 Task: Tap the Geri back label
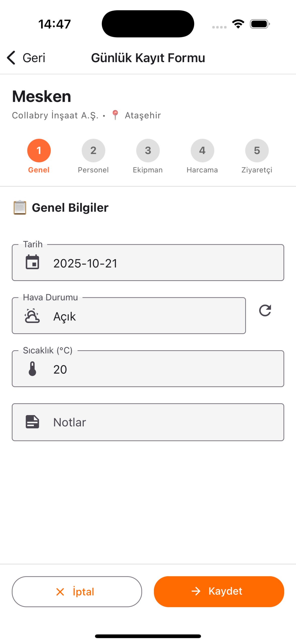(x=34, y=58)
